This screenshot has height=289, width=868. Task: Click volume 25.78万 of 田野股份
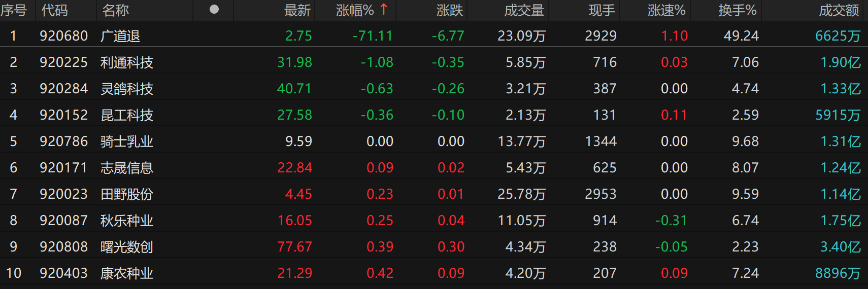click(x=522, y=194)
